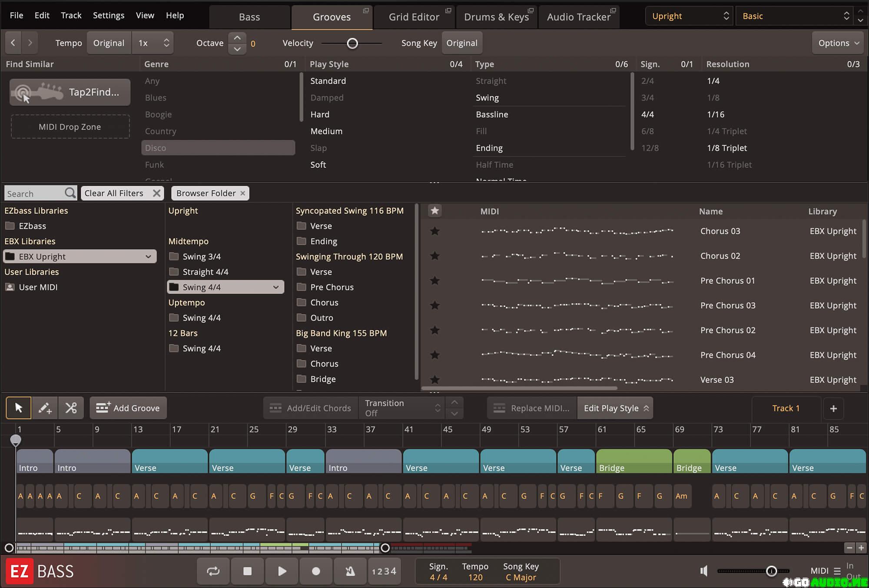Select the first Bridge song block
This screenshot has height=588, width=869.
click(634, 461)
